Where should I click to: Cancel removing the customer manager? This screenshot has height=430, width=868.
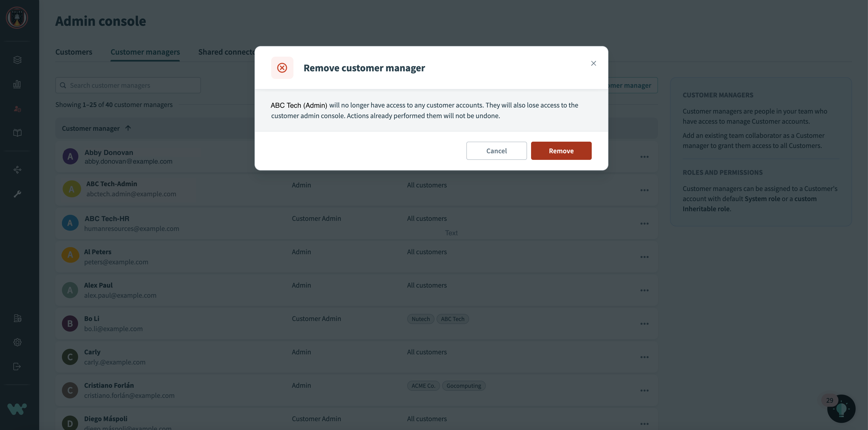coord(496,151)
